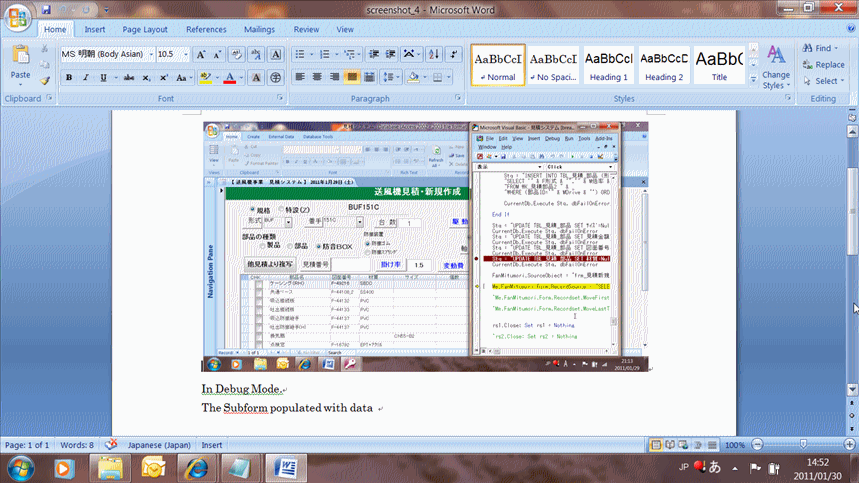Click the Office button

click(x=18, y=18)
